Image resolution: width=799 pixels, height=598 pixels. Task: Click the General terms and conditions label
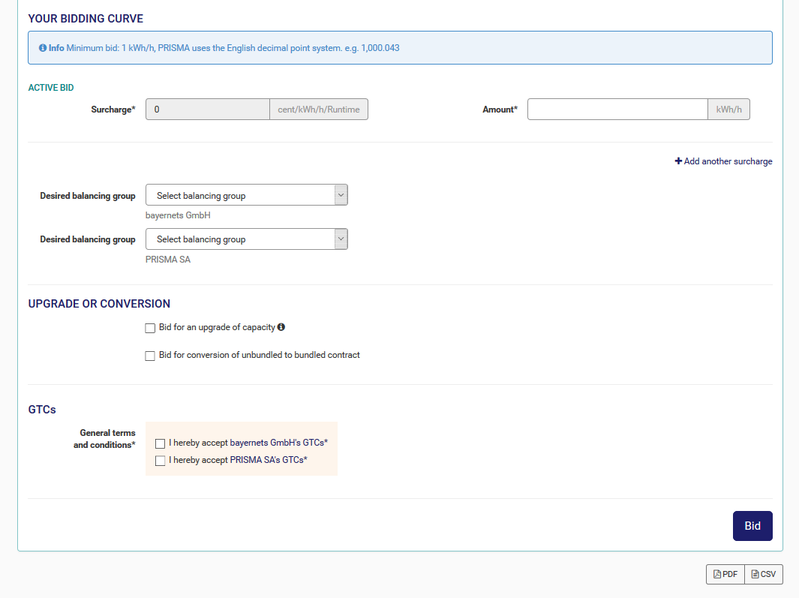point(104,439)
